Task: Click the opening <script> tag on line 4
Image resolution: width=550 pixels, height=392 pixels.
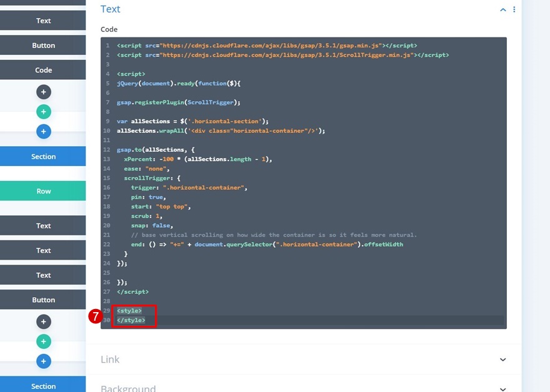Action: coord(131,74)
